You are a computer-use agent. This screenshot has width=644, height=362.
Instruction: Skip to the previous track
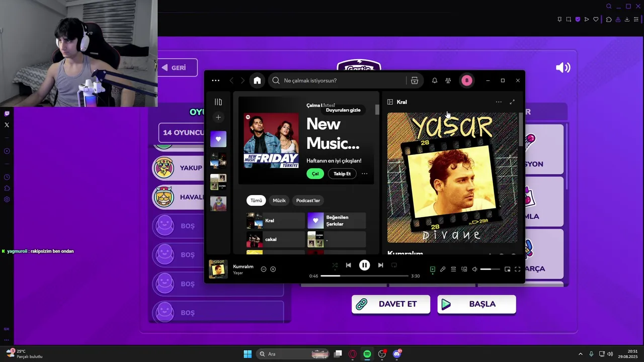pyautogui.click(x=349, y=265)
